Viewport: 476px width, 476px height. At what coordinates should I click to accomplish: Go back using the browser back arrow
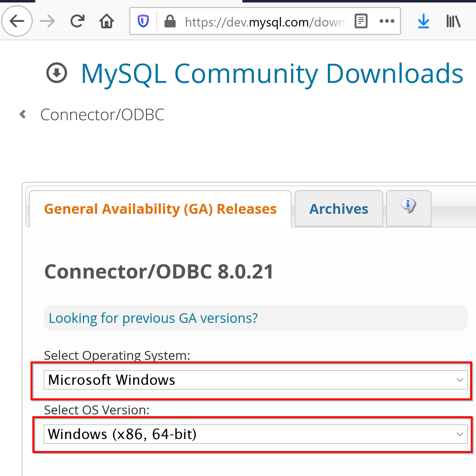pyautogui.click(x=17, y=21)
